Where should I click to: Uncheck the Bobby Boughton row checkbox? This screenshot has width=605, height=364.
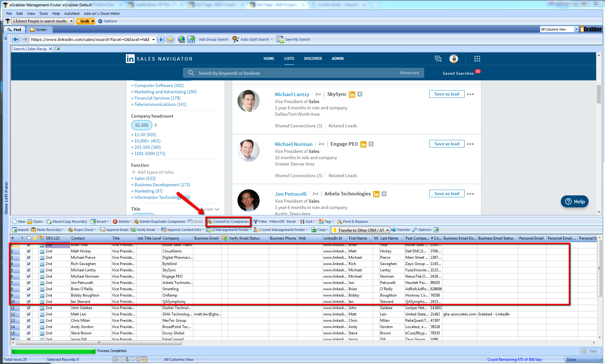tap(29, 295)
